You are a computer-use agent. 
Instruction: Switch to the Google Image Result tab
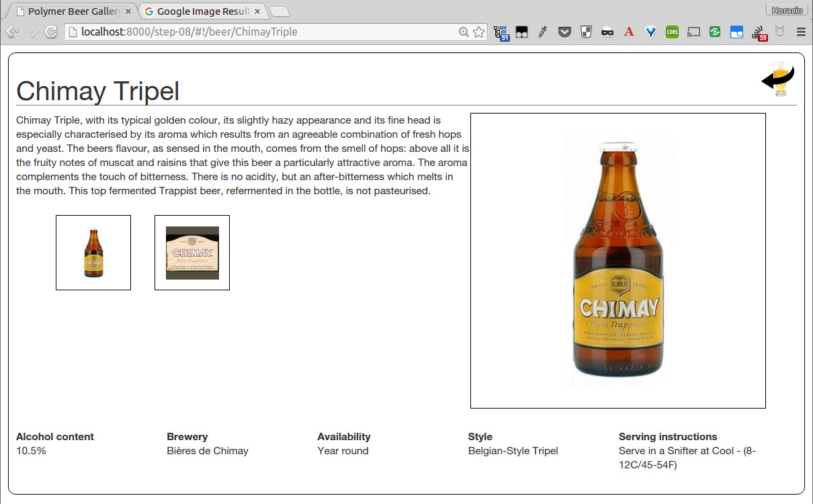click(202, 11)
